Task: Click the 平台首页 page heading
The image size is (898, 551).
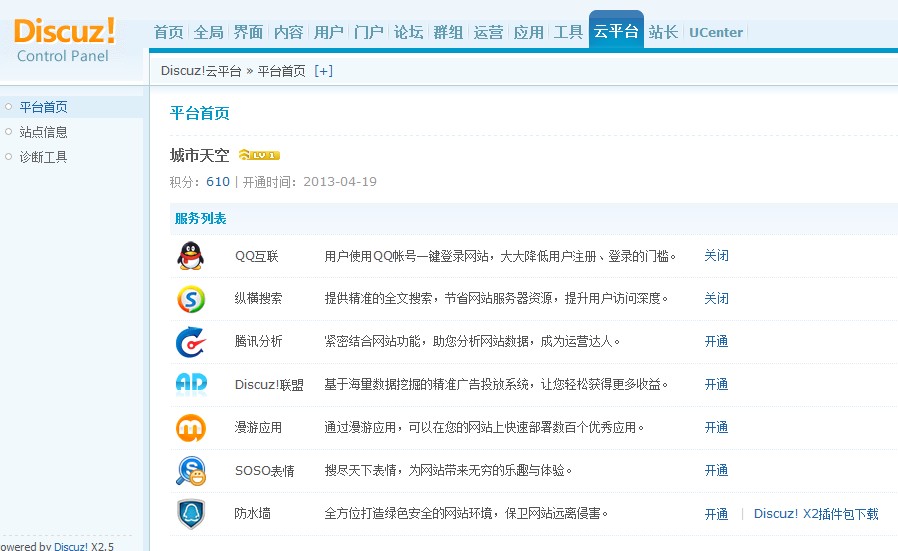Action: (x=200, y=113)
